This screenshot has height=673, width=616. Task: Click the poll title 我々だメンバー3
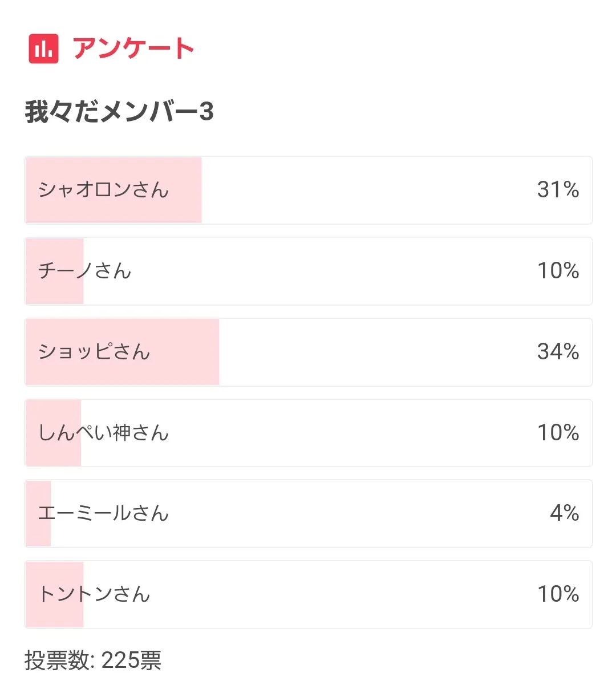[119, 111]
